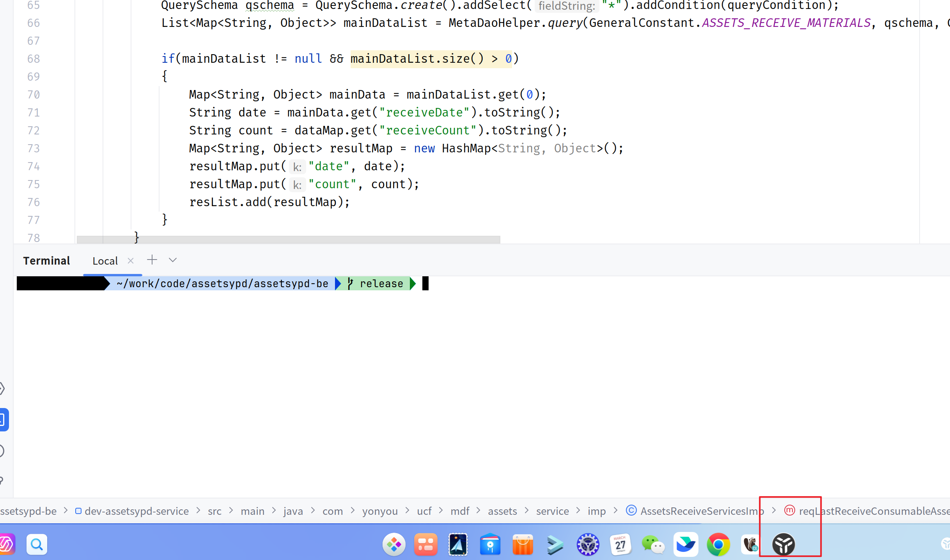Image resolution: width=950 pixels, height=560 pixels.
Task: Click the method icon before reqLastReceiveConsumableAsse breadcrumb
Action: pos(790,511)
